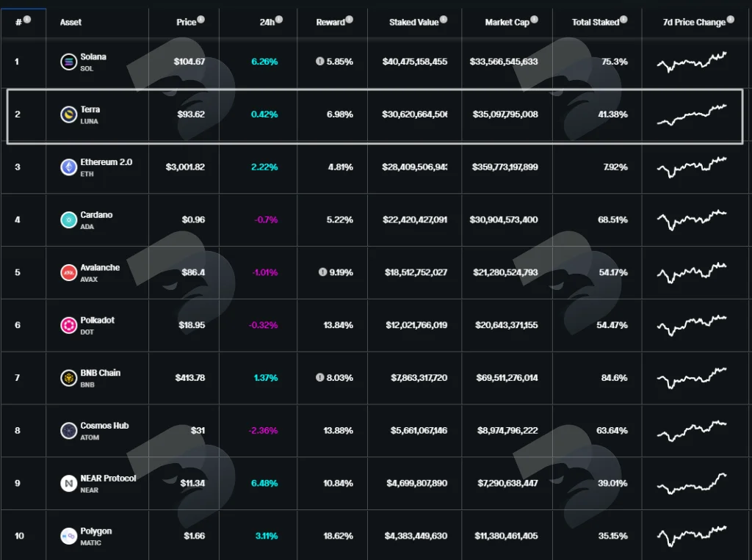The image size is (752, 560).
Task: Click the Solana coin logo icon
Action: tap(68, 62)
